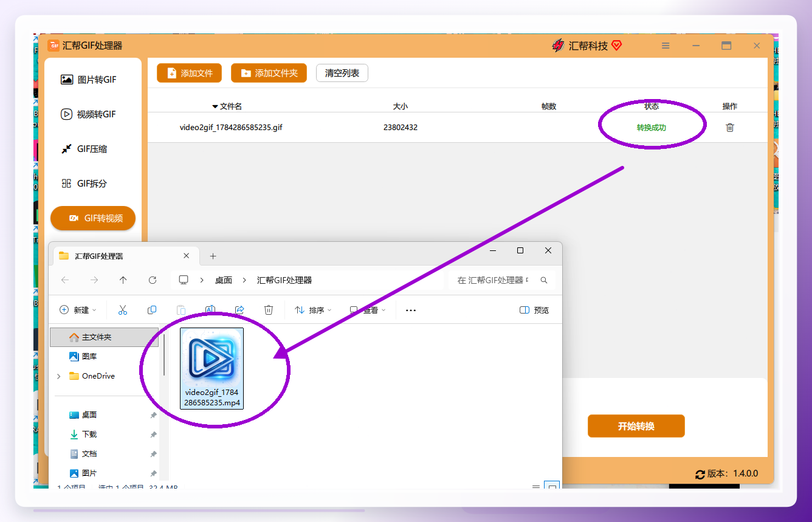
Task: Select the 汇帮GIF处理器 File Explorer tab
Action: point(126,256)
